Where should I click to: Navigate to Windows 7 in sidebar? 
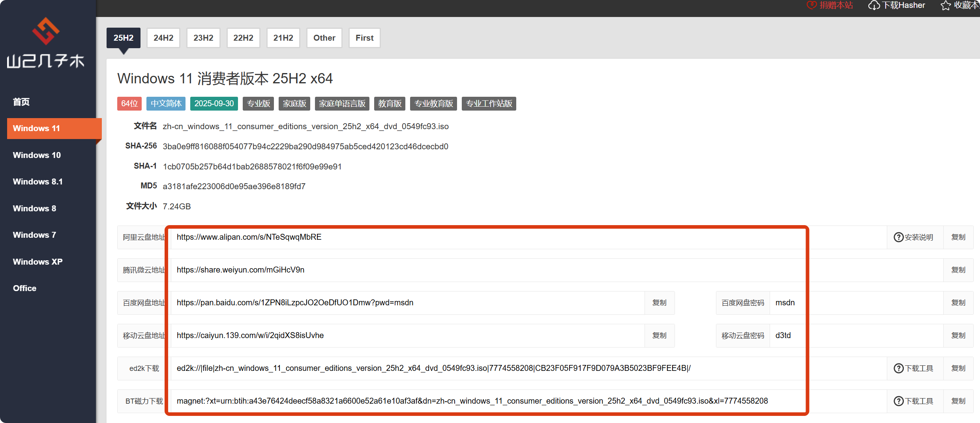(34, 235)
